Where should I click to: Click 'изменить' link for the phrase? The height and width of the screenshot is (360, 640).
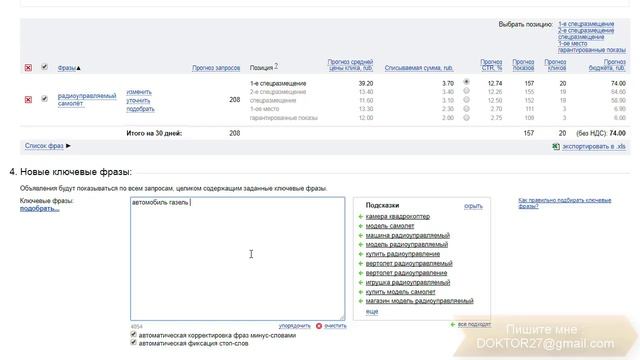click(139, 92)
